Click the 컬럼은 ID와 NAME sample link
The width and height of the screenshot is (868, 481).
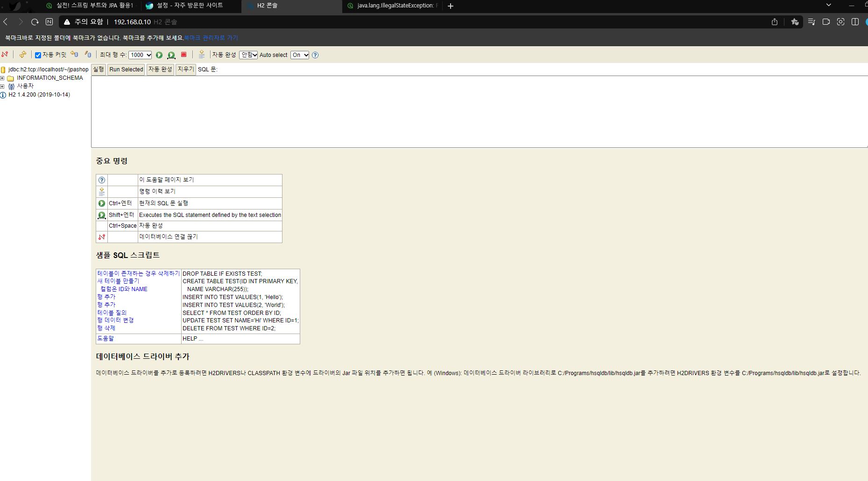(x=124, y=289)
